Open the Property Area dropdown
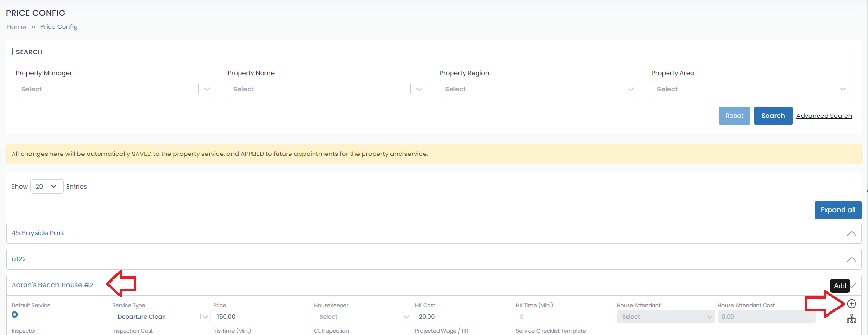 pos(752,89)
